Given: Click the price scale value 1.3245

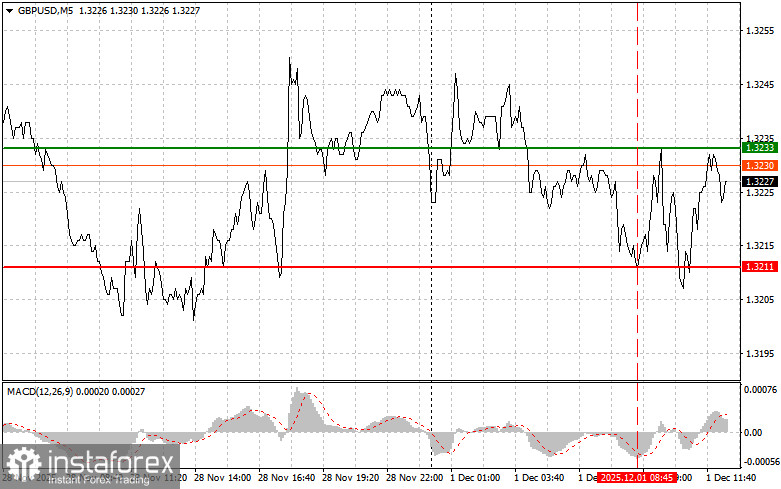Looking at the screenshot, I should point(760,85).
